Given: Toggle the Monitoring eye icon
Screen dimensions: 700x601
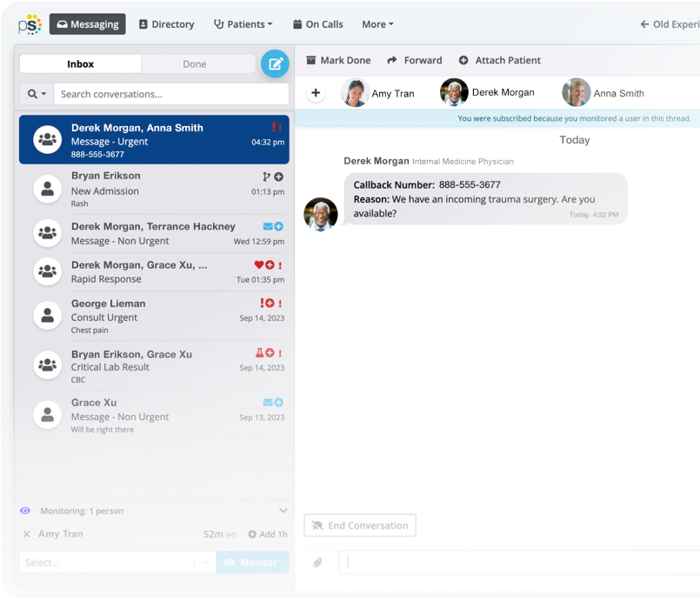Looking at the screenshot, I should pyautogui.click(x=25, y=511).
